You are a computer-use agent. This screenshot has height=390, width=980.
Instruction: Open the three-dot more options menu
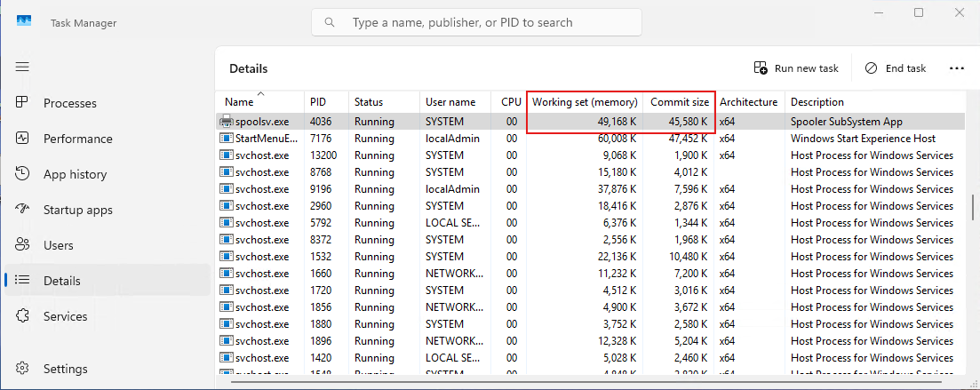coord(957,68)
